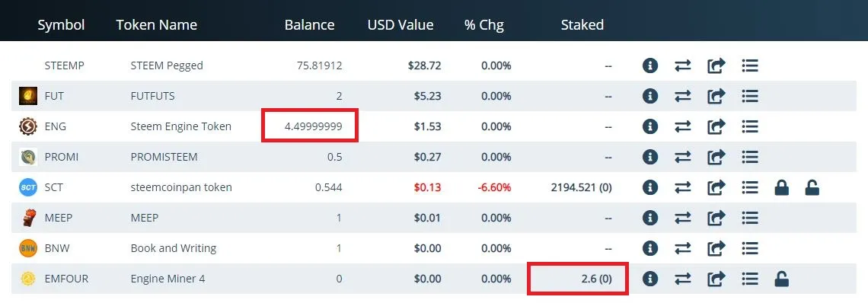Show info for BNW token
Image resolution: width=868 pixels, height=303 pixels.
pos(650,248)
